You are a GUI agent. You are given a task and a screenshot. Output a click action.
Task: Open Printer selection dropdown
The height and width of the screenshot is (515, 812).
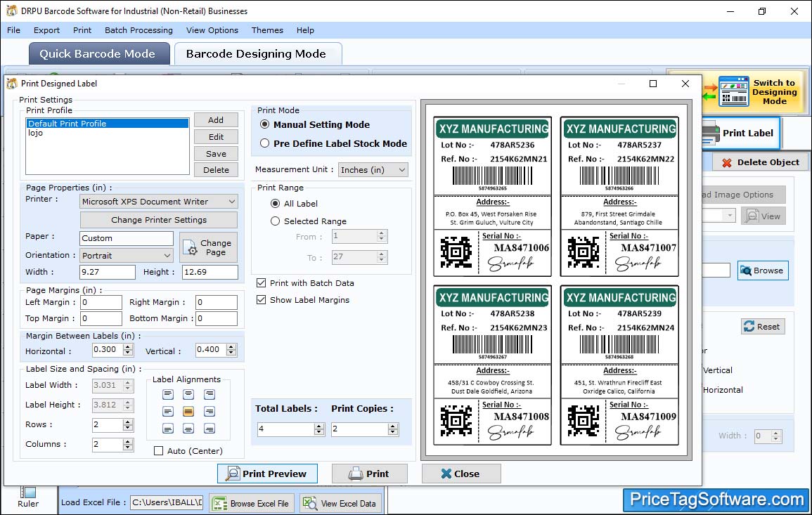point(158,202)
